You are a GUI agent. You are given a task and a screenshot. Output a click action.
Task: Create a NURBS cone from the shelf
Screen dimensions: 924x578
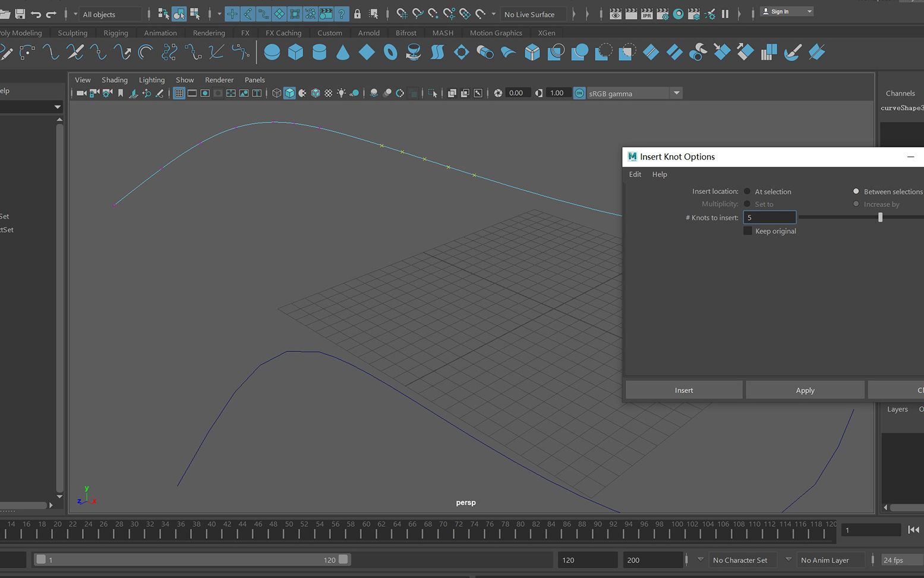click(x=343, y=53)
